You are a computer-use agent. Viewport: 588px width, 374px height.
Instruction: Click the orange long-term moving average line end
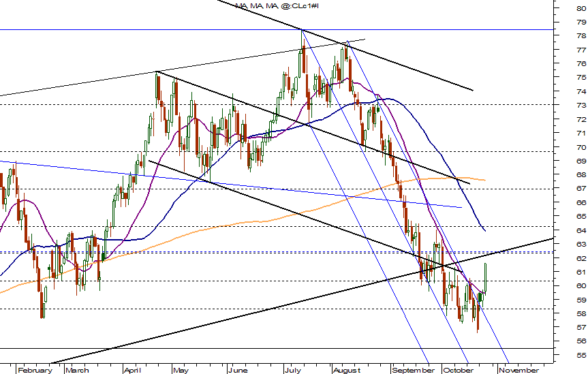coord(484,180)
